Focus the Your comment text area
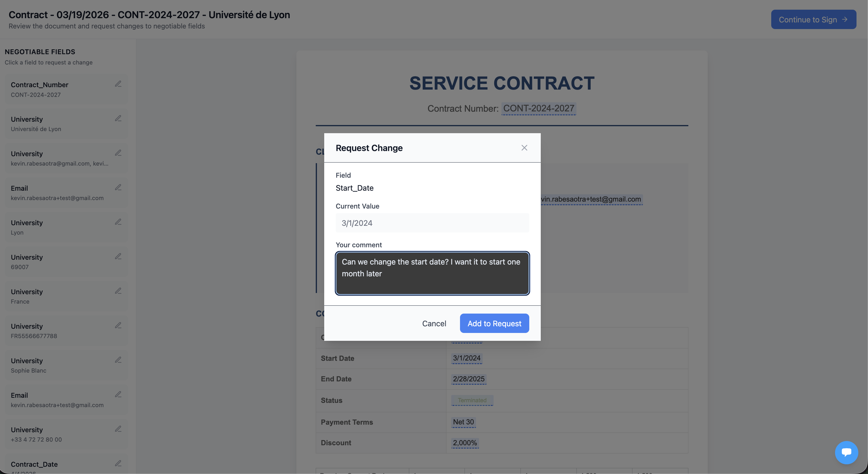The image size is (868, 474). [432, 273]
